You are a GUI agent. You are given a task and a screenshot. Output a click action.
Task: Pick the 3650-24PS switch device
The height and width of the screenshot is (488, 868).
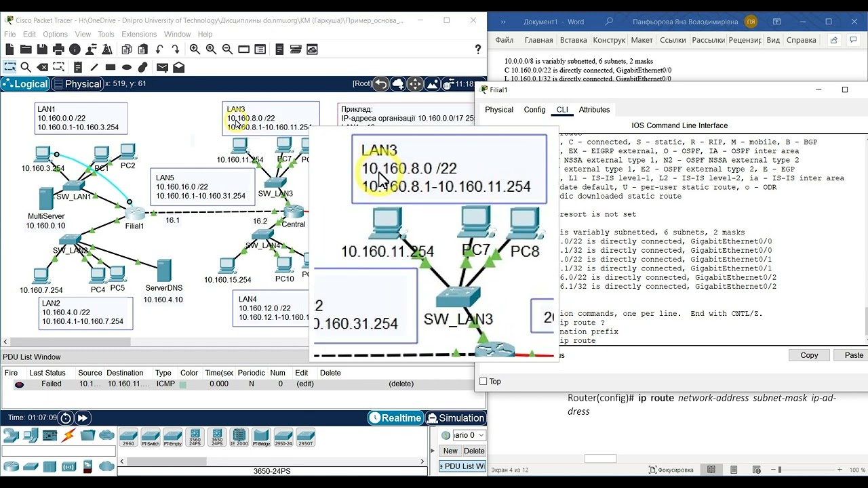(217, 437)
